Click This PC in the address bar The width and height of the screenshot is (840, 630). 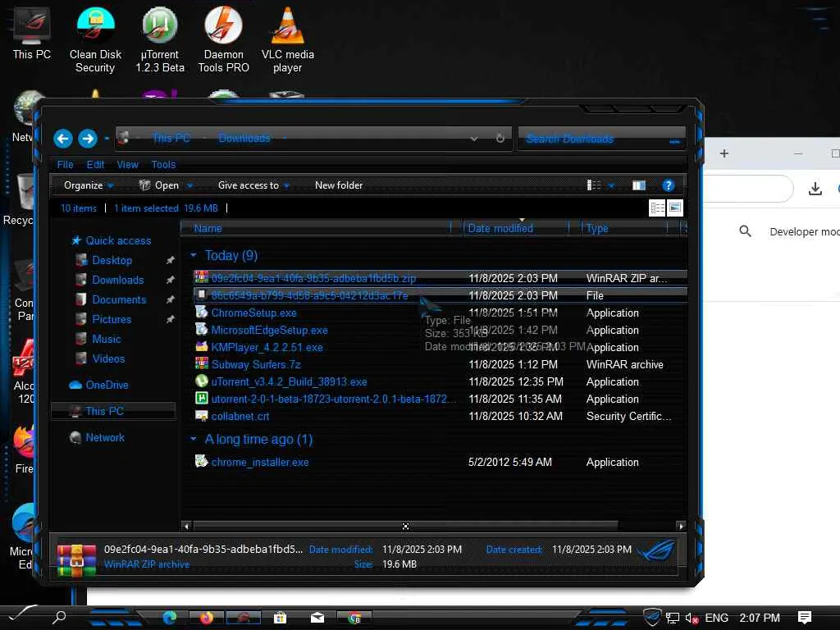click(171, 138)
